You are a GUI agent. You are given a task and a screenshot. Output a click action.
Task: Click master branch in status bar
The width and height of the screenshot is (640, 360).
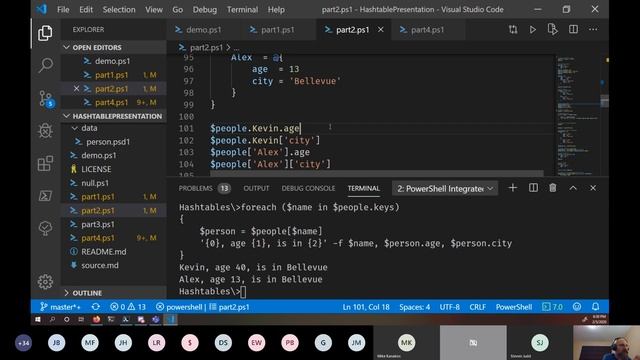click(60, 307)
